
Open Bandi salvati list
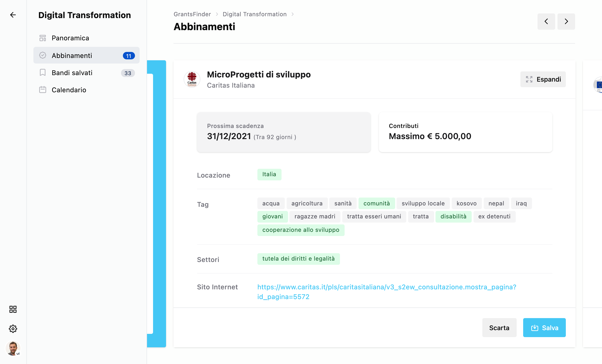coord(86,73)
